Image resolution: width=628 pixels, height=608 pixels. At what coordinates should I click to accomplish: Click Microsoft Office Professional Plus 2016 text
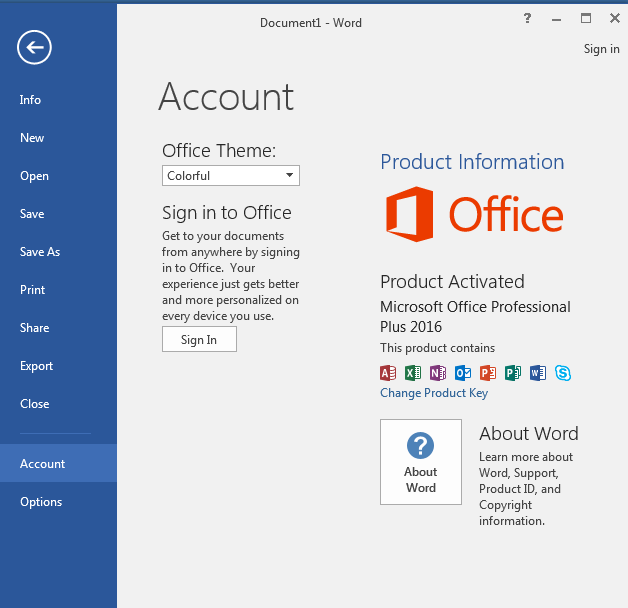click(475, 316)
